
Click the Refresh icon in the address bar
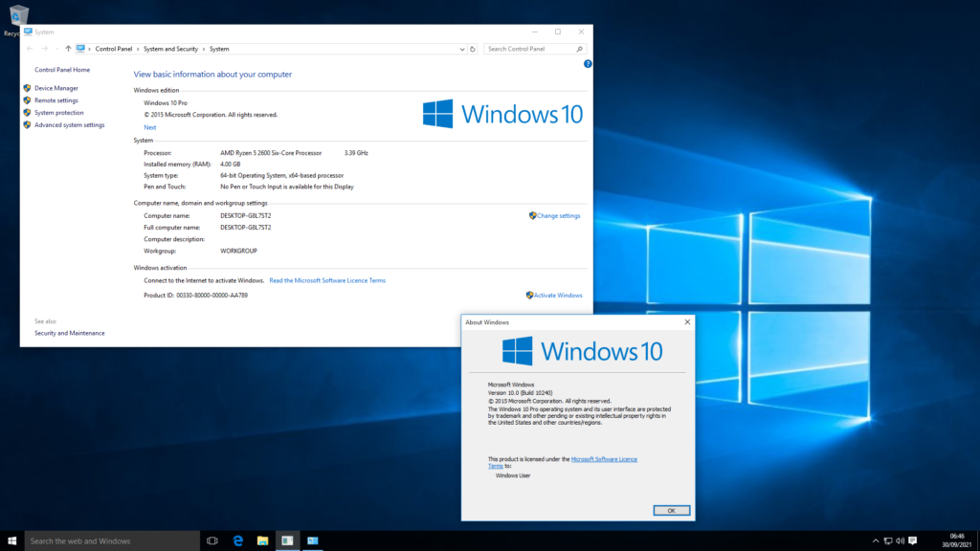click(x=475, y=48)
